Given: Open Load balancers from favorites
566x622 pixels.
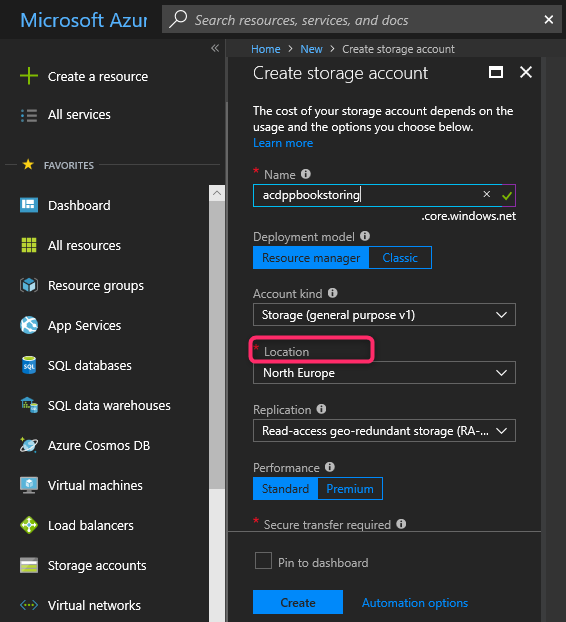Looking at the screenshot, I should click(91, 525).
